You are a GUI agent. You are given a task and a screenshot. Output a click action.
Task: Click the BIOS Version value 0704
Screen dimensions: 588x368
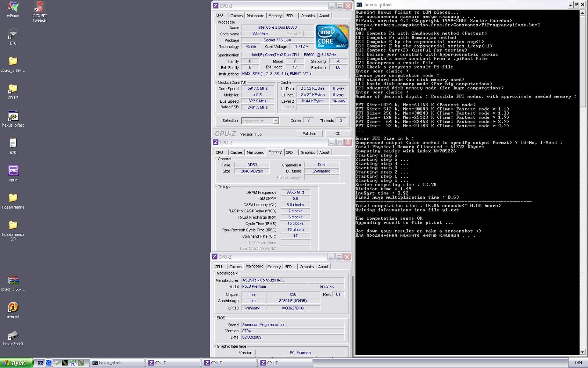point(293,331)
